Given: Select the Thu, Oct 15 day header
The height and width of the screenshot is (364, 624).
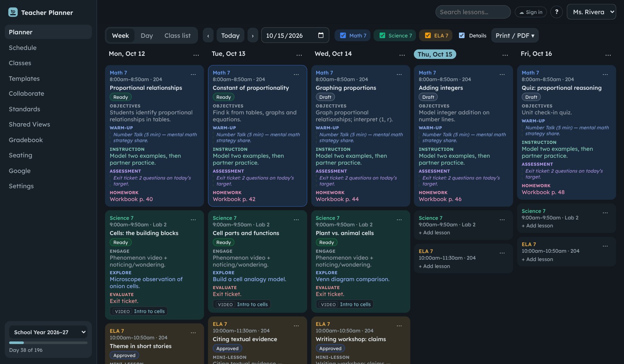Looking at the screenshot, I should tap(435, 54).
